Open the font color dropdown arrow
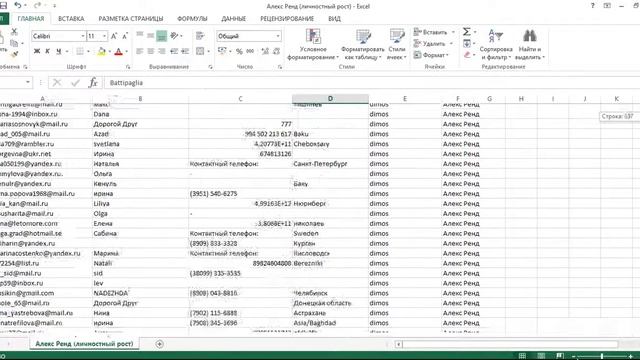The height and width of the screenshot is (360, 640). tap(127, 51)
